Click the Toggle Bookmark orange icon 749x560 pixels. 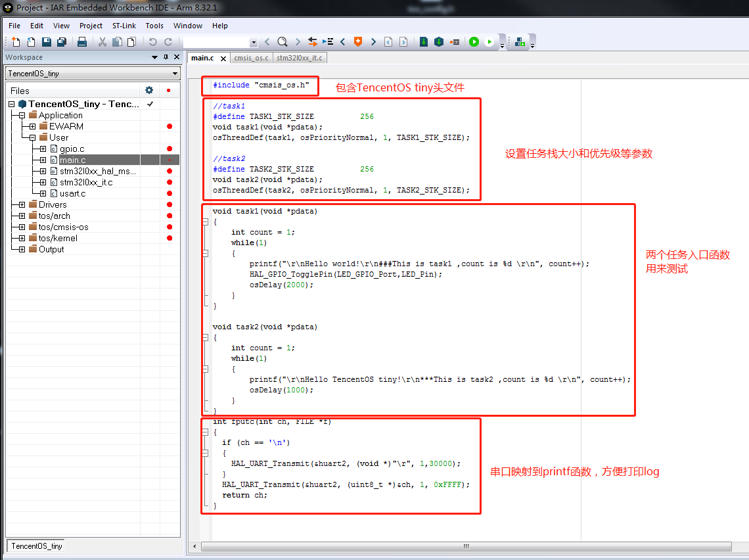[x=358, y=42]
